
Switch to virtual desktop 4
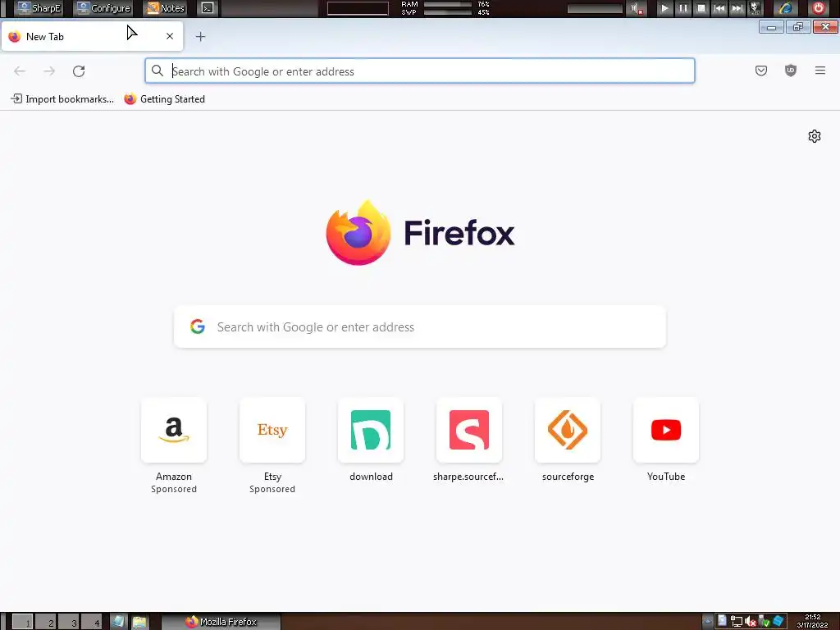(92, 622)
